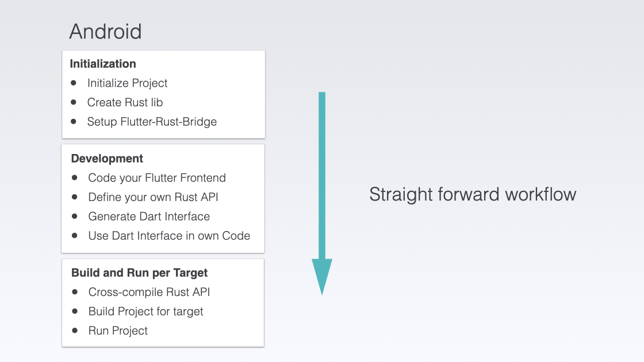Image resolution: width=644 pixels, height=362 pixels.
Task: Select the Initialization heading
Action: [103, 64]
